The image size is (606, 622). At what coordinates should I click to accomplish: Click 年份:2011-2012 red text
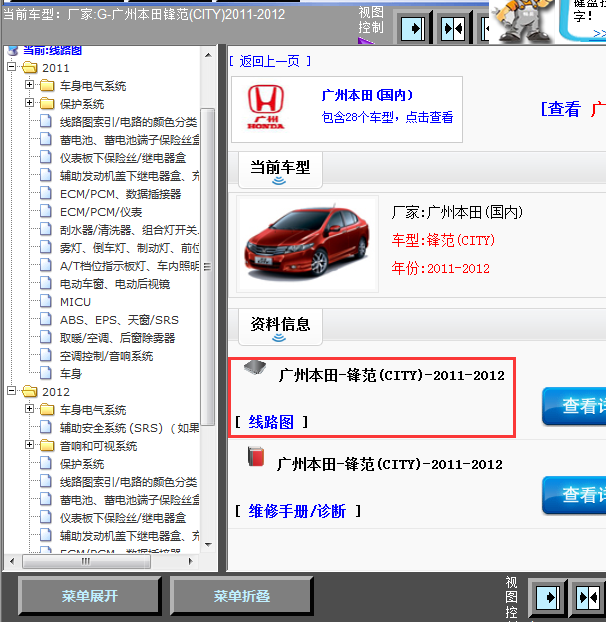click(x=441, y=269)
